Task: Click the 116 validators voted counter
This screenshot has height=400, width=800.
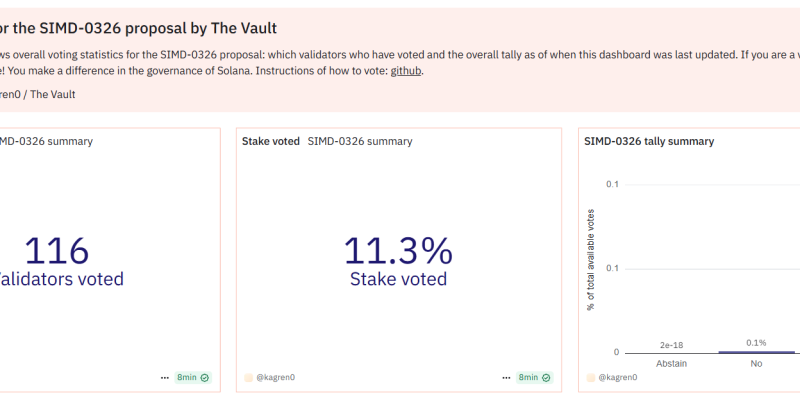Action: pyautogui.click(x=57, y=251)
